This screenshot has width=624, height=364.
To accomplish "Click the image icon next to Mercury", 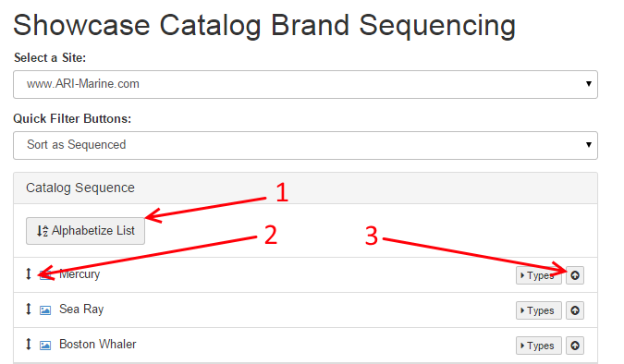I will click(45, 275).
